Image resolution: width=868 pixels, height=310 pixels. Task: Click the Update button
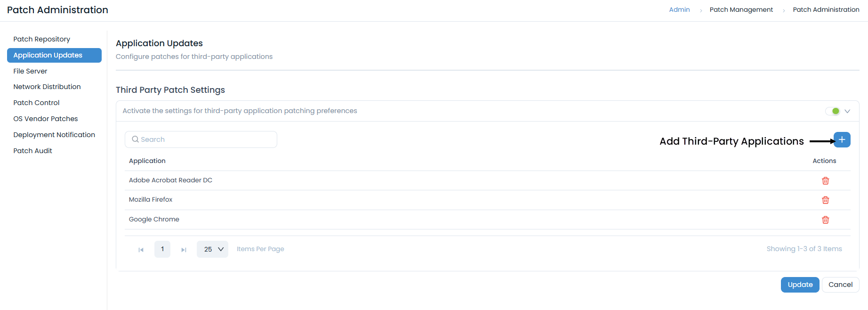pyautogui.click(x=800, y=285)
